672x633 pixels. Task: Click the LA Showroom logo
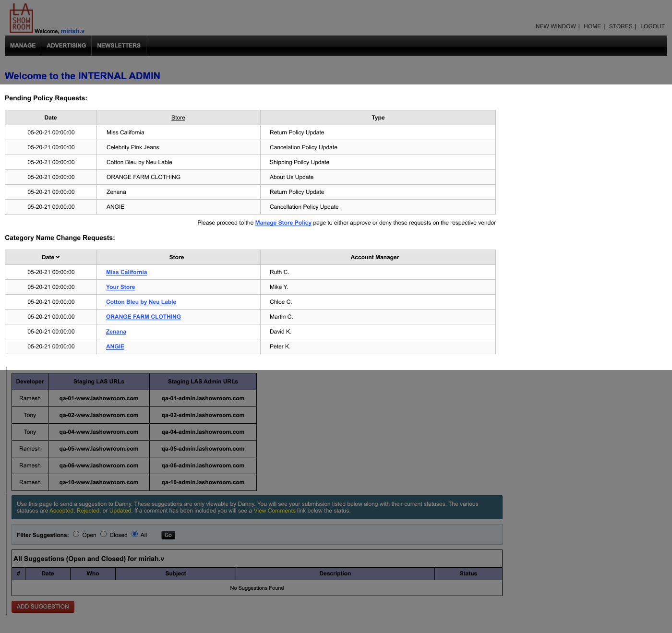click(21, 18)
